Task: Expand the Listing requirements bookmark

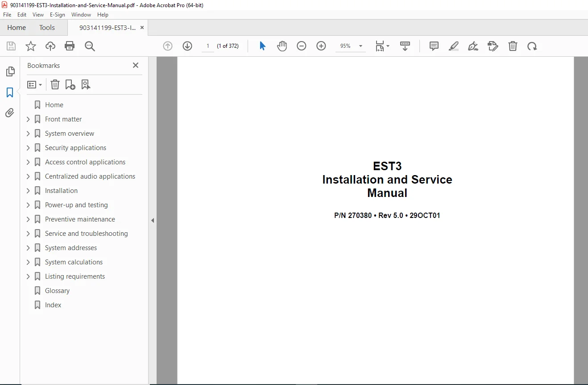Action: [x=28, y=276]
